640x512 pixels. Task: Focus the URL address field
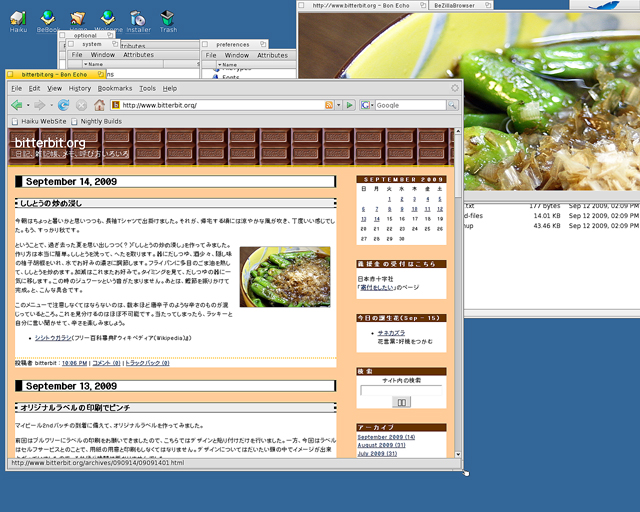point(222,105)
